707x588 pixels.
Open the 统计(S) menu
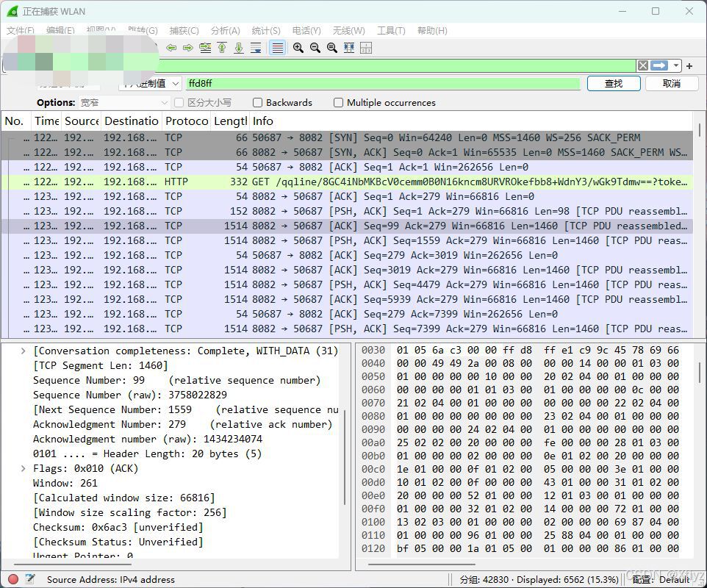pos(266,31)
